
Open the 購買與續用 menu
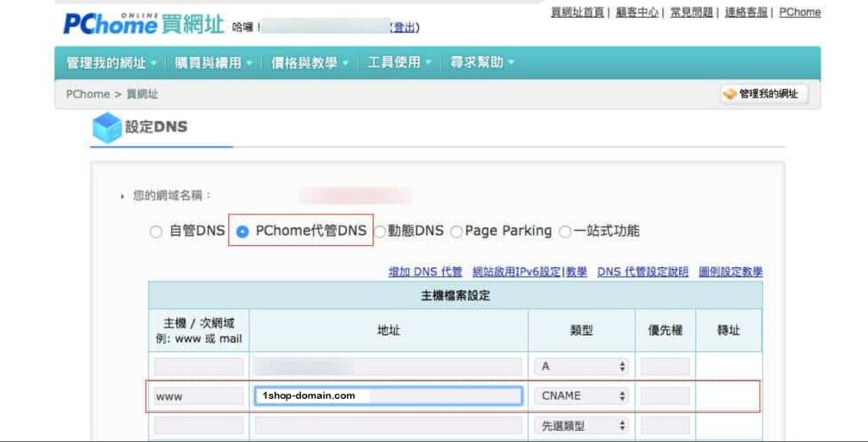coord(214,63)
